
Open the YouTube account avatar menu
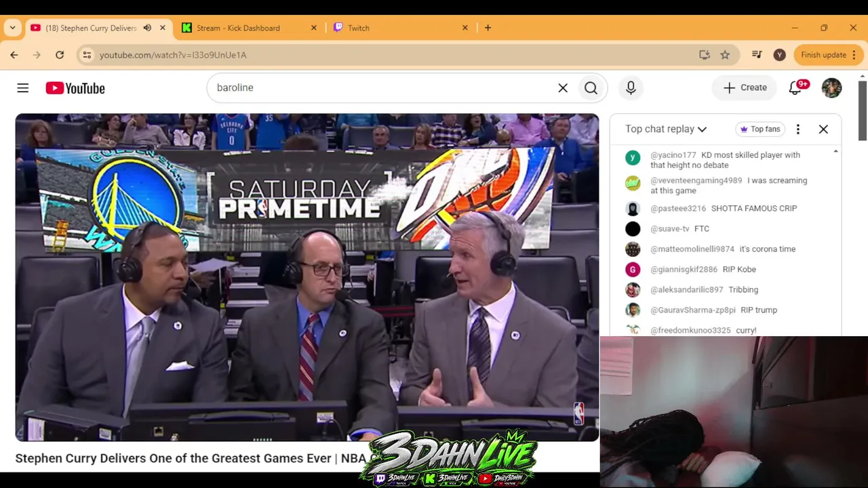[831, 87]
